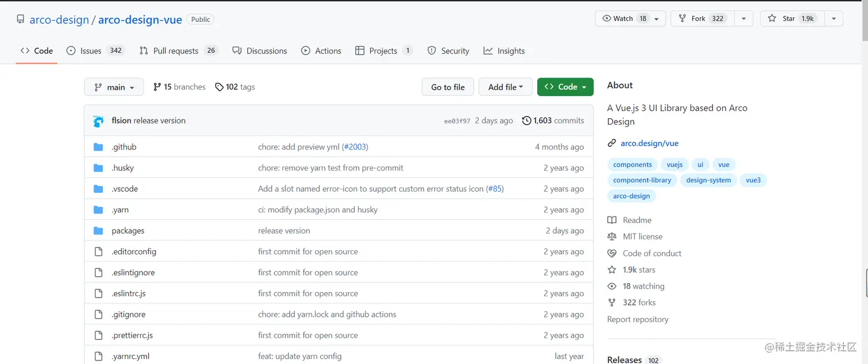Open pull request #85 link
This screenshot has height=364, width=868.
tap(495, 189)
